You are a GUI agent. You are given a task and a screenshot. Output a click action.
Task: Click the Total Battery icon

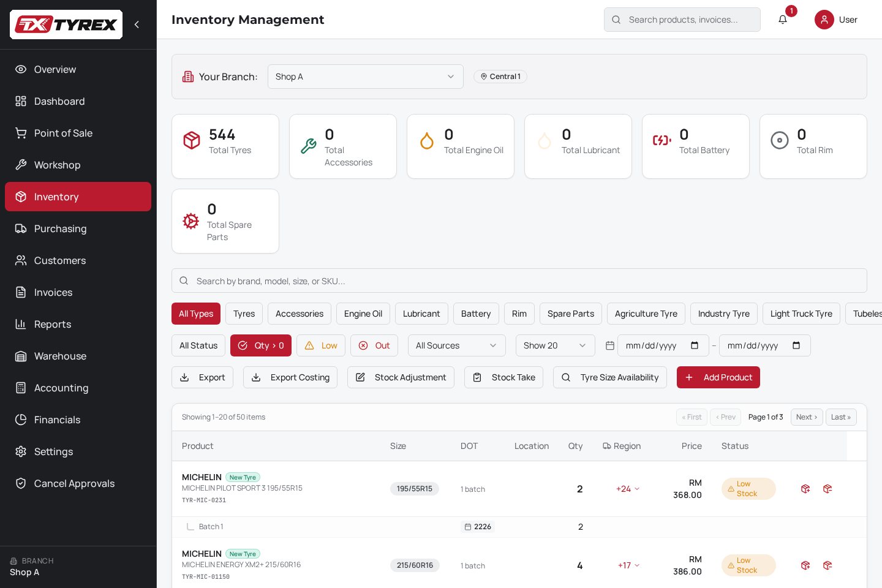[x=662, y=140]
